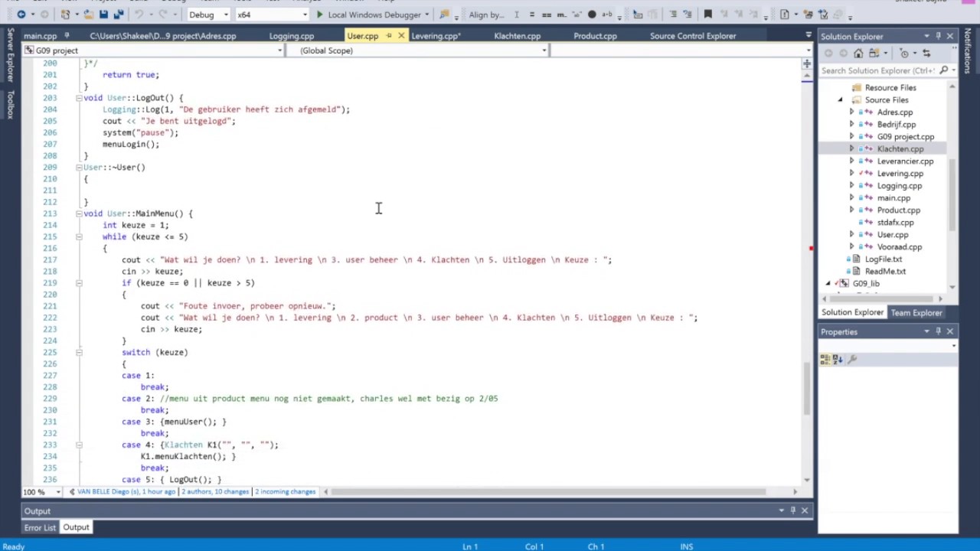This screenshot has width=980, height=551.
Task: Open the G09 project scope dropdown
Action: click(x=152, y=51)
